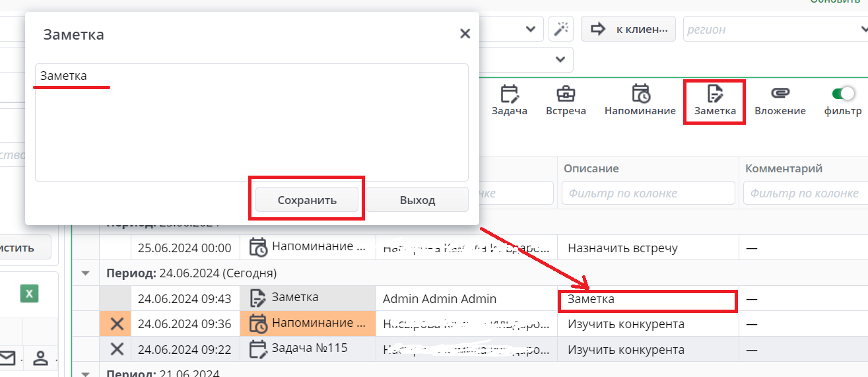Click the magic wand icon
The image size is (868, 377).
(x=560, y=29)
